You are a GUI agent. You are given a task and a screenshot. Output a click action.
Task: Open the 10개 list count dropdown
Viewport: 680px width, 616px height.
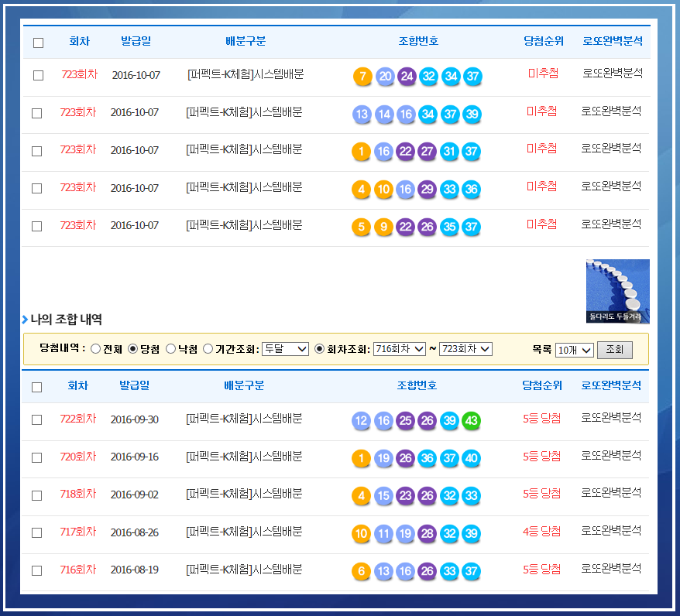point(574,351)
